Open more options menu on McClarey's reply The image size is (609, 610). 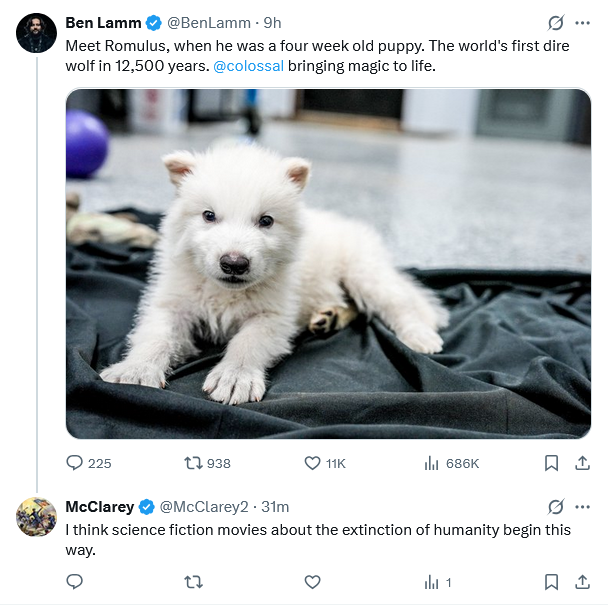[x=582, y=506]
